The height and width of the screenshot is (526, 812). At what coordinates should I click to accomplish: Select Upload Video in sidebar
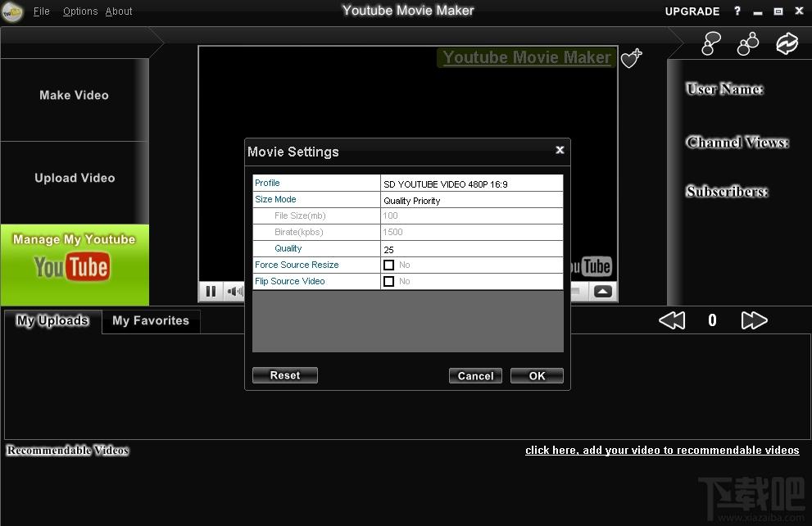point(74,178)
